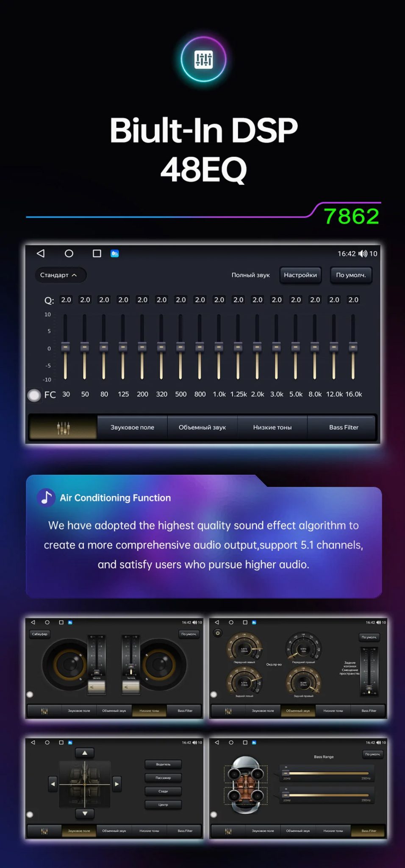The image size is (405, 868).
Task: Choose the Водитель position button
Action: 163,764
